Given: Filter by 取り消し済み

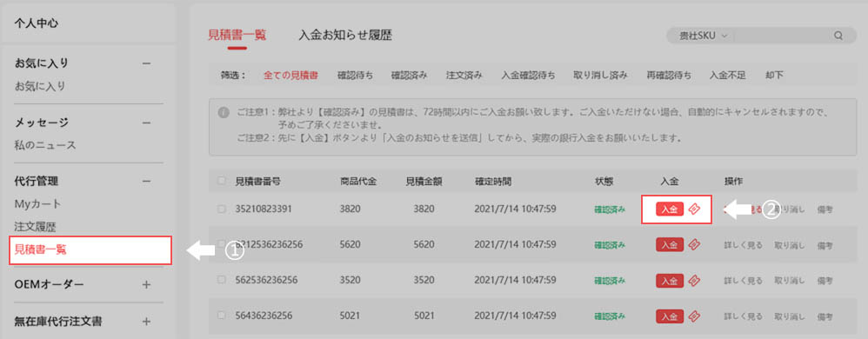Looking at the screenshot, I should (601, 76).
